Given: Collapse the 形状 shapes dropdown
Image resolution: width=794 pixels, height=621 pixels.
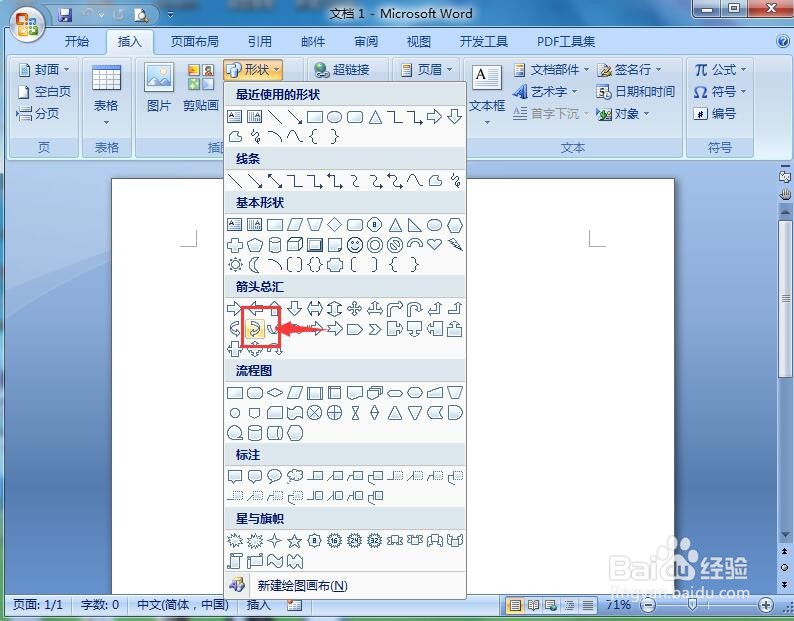Looking at the screenshot, I should [x=253, y=69].
